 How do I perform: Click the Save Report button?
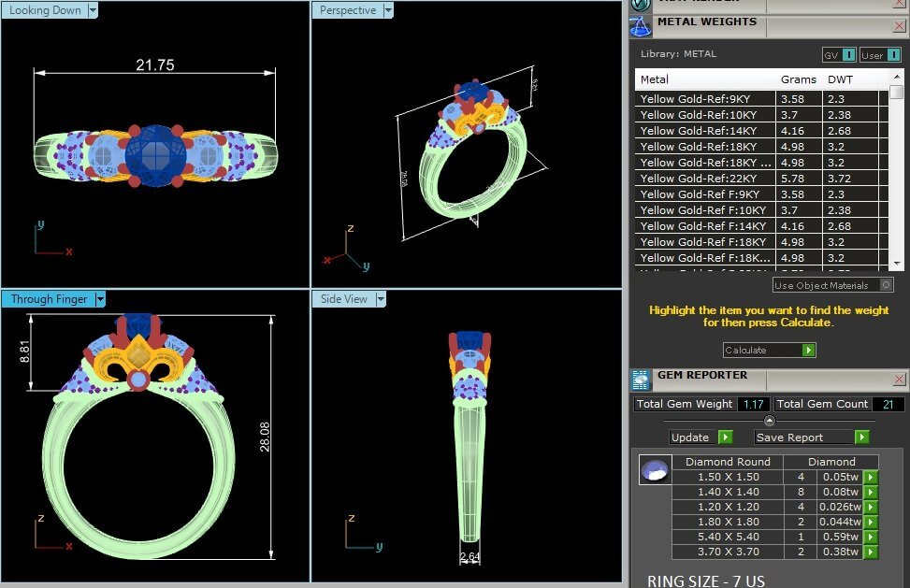coord(861,437)
